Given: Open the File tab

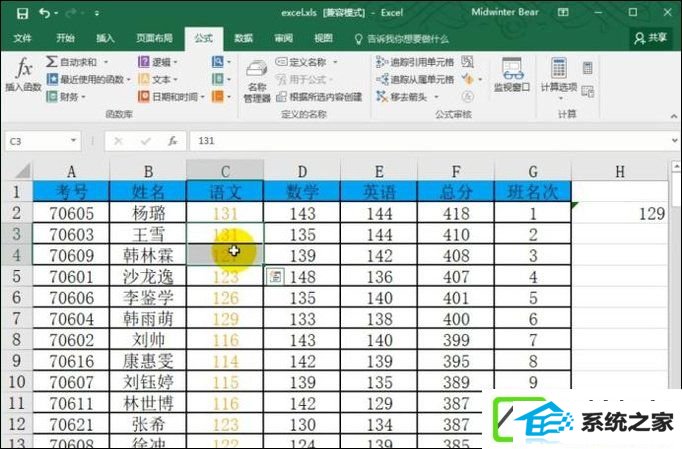Looking at the screenshot, I should (x=22, y=38).
